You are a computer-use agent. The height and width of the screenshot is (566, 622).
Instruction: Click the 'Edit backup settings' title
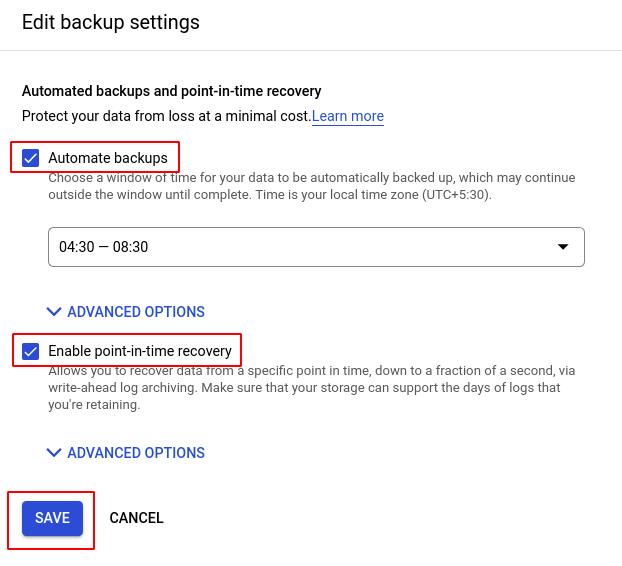(x=111, y=22)
